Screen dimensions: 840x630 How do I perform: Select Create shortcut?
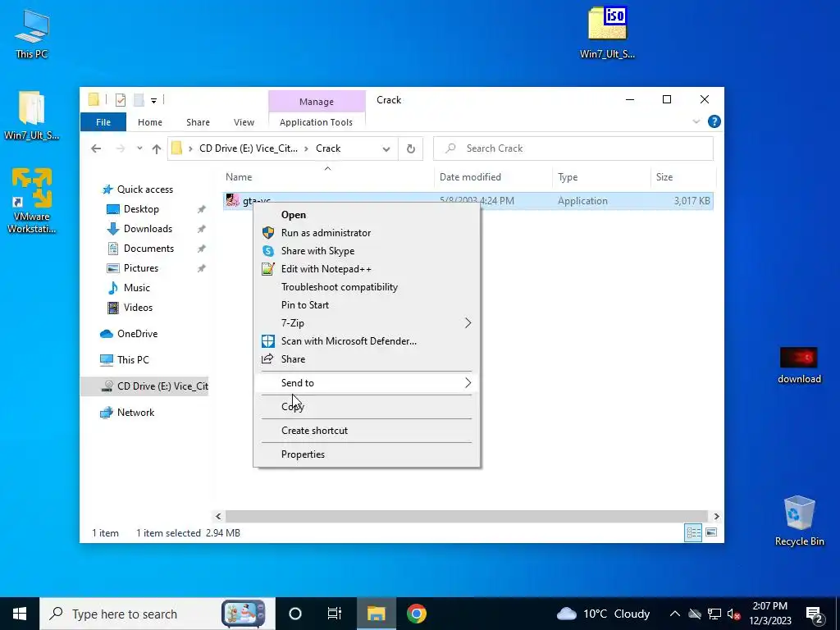click(367, 431)
